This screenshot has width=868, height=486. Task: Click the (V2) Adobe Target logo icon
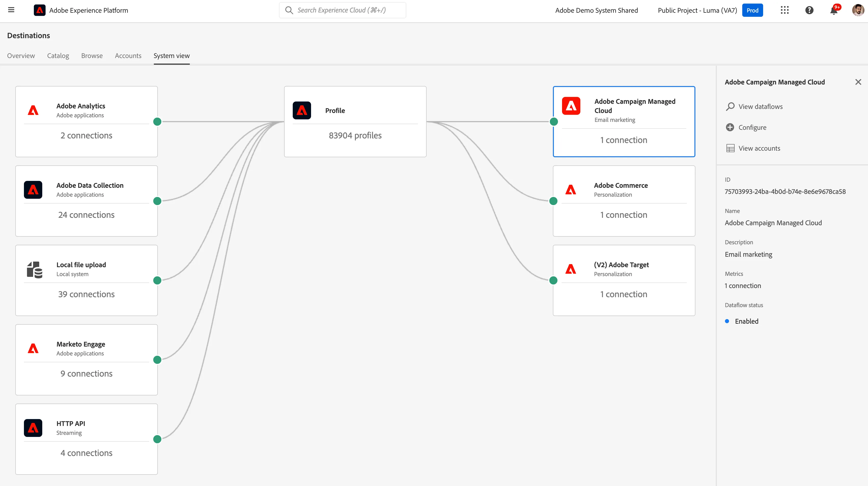click(570, 269)
